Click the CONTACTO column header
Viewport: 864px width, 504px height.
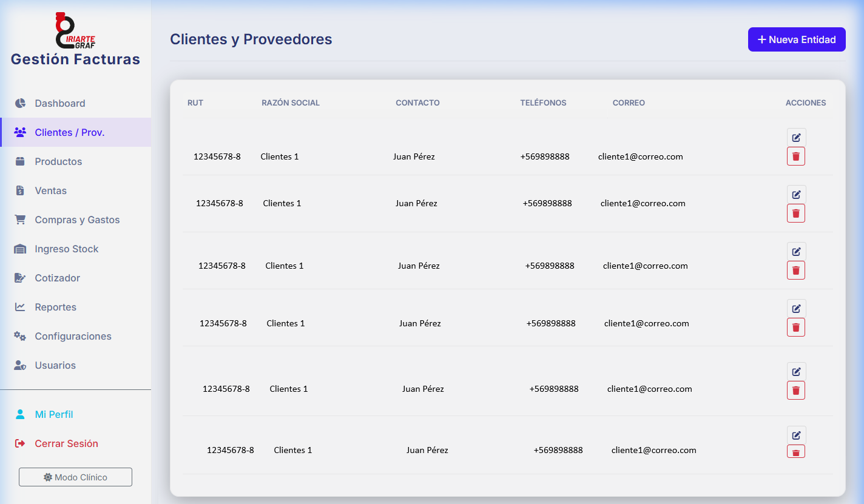[x=417, y=102]
